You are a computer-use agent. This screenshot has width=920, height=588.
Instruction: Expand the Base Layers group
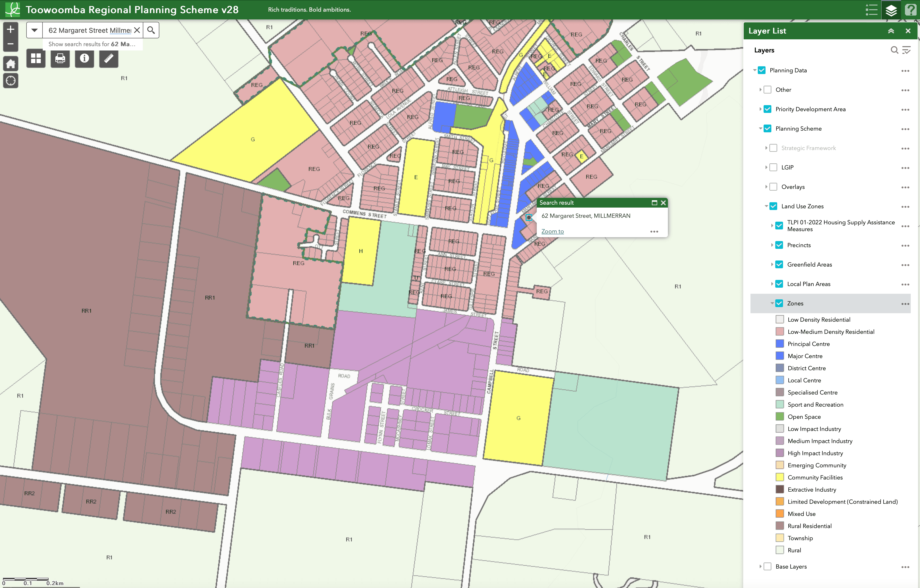click(761, 567)
